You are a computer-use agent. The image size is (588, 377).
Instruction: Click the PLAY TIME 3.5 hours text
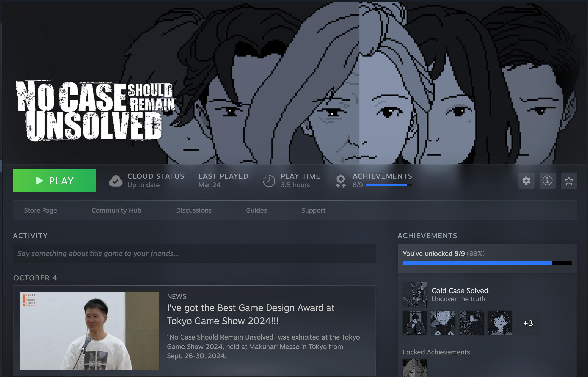click(300, 180)
